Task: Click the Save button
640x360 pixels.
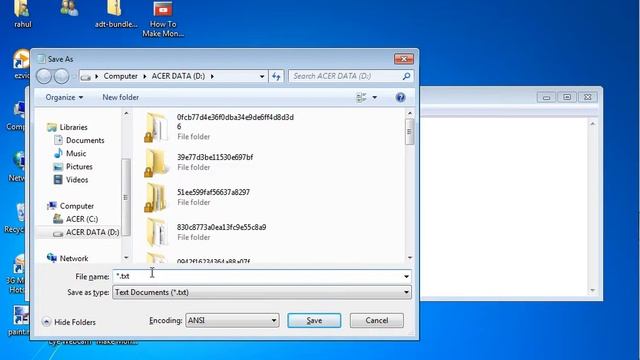Action: [x=314, y=320]
